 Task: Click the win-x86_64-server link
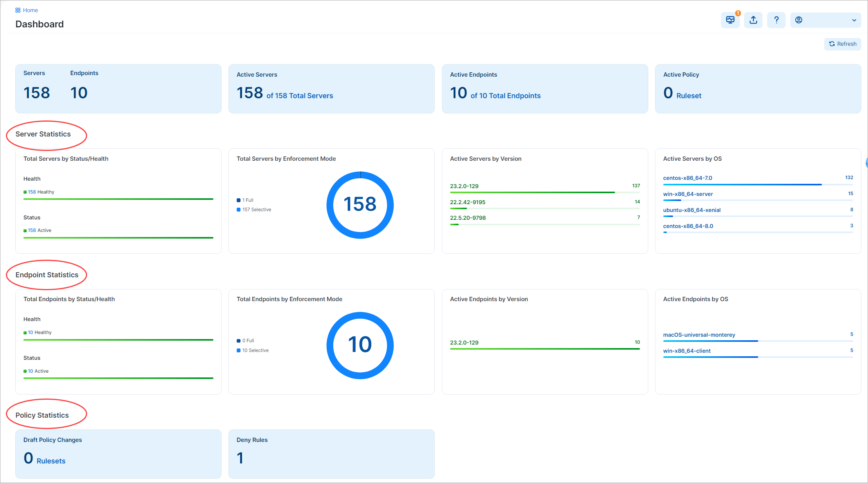(x=688, y=194)
